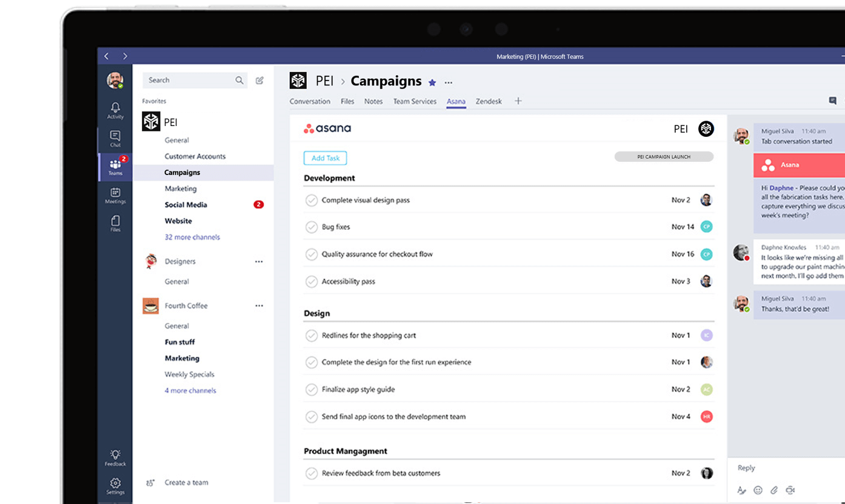Switch to the Conversation tab
Screen dimensions: 845x504
tap(310, 101)
